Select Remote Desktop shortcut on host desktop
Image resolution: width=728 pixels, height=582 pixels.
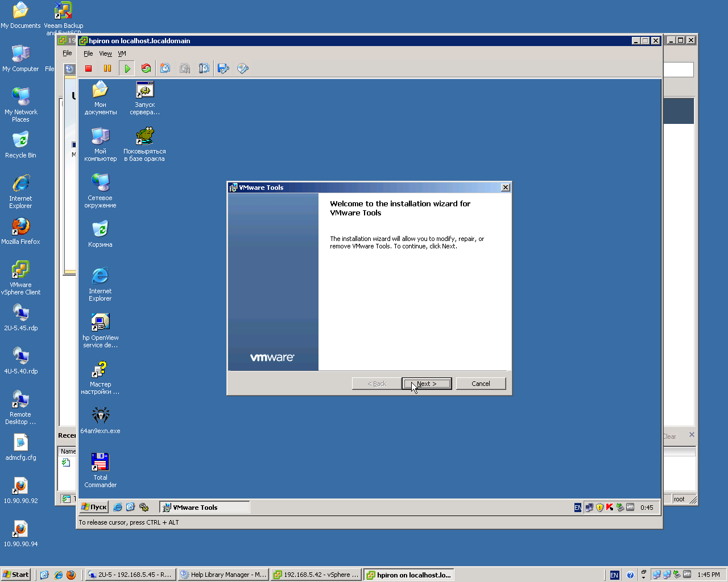(20, 408)
